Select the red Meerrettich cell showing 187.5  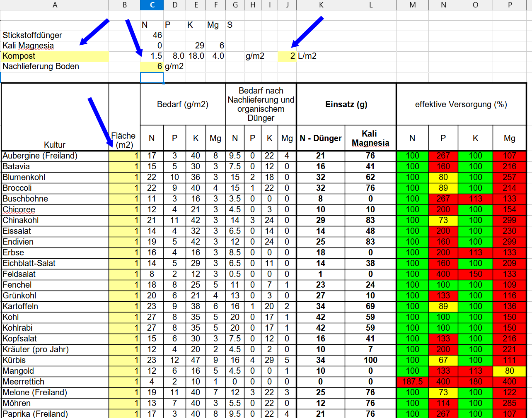point(412,382)
